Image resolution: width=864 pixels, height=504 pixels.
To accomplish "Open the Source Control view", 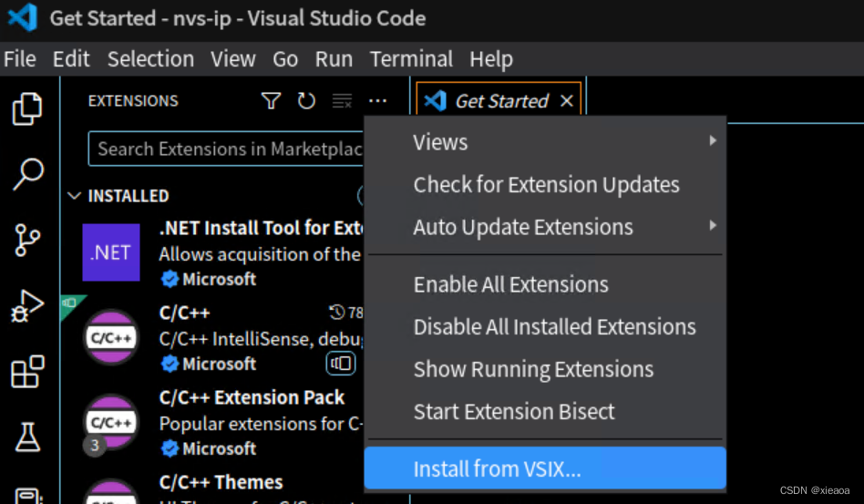I will tap(27, 240).
